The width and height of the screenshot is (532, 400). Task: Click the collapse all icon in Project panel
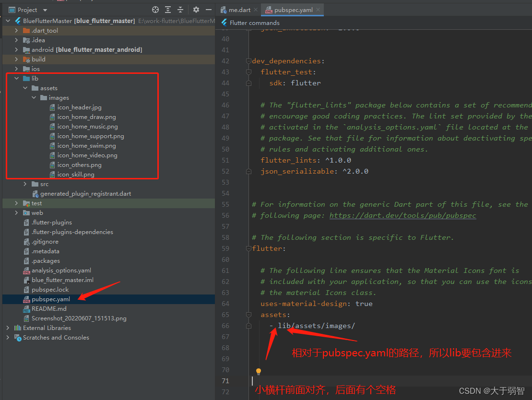pyautogui.click(x=180, y=10)
